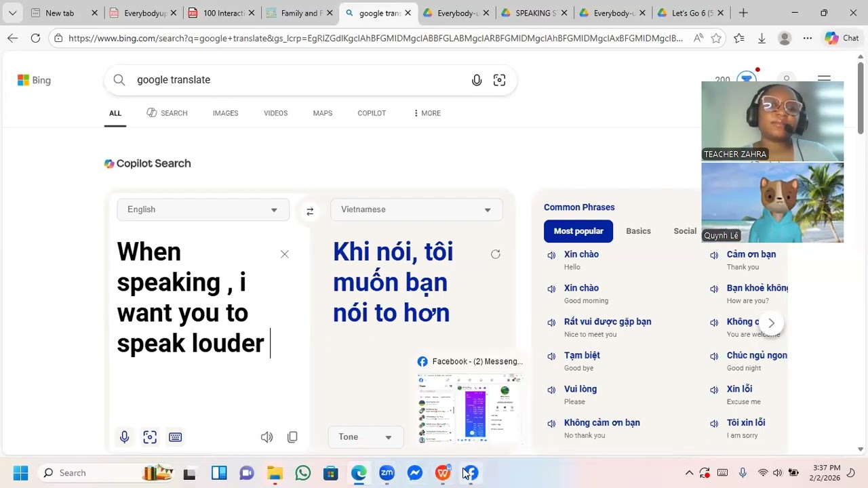Listen to translated text speaker icon
The width and height of the screenshot is (868, 488).
click(267, 437)
